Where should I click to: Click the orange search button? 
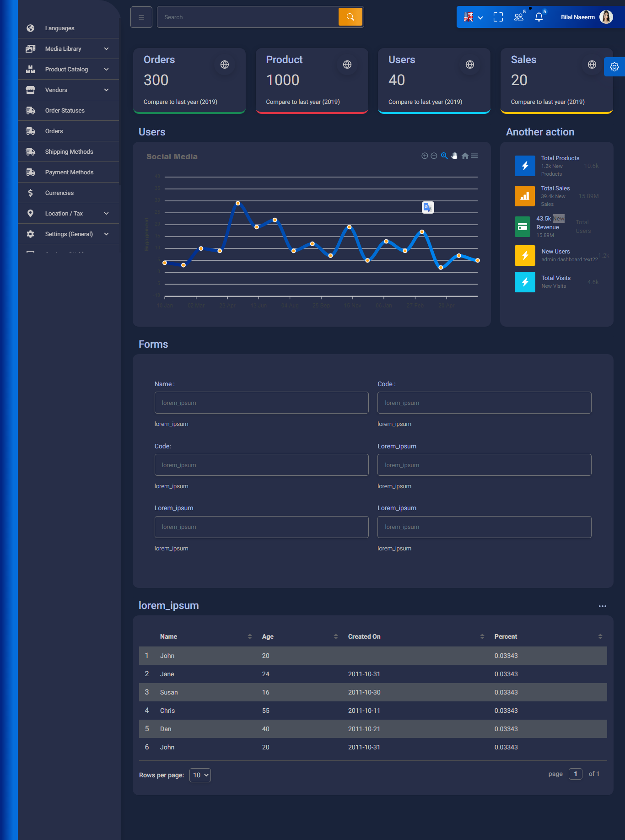pyautogui.click(x=350, y=17)
